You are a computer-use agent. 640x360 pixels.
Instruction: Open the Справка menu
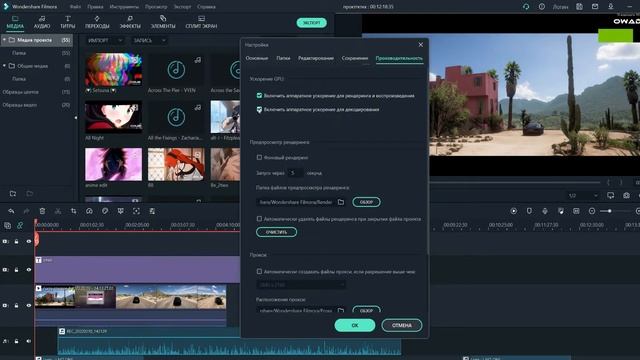point(206,7)
